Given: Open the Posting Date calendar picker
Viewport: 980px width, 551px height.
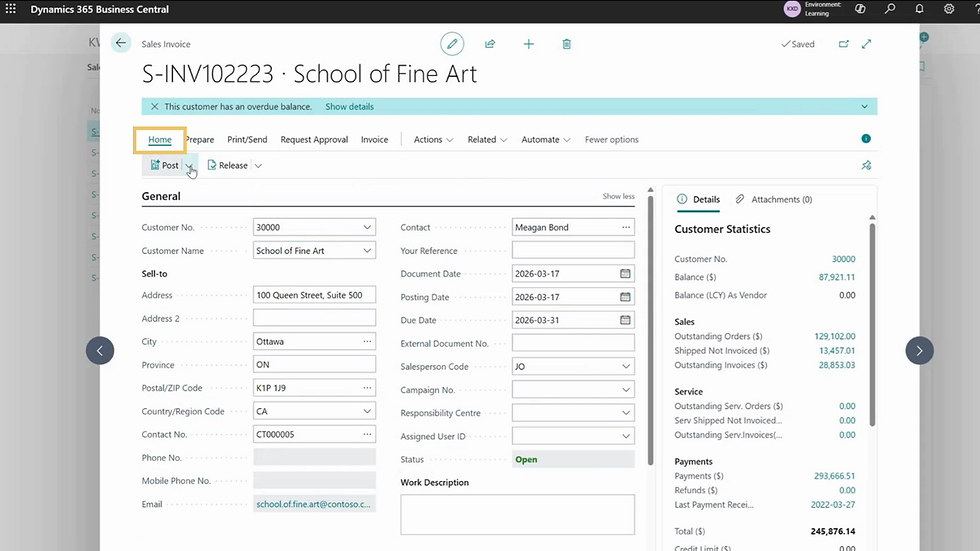Looking at the screenshot, I should coord(625,297).
